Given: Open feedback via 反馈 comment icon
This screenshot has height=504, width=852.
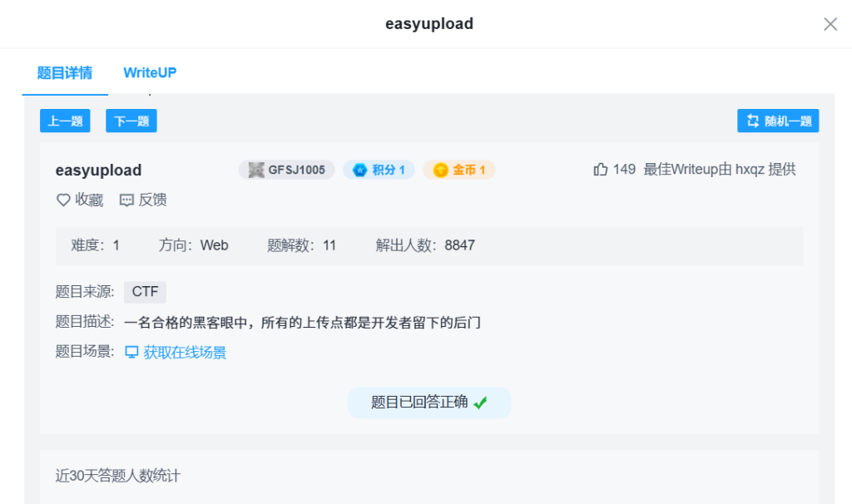Looking at the screenshot, I should coord(126,200).
